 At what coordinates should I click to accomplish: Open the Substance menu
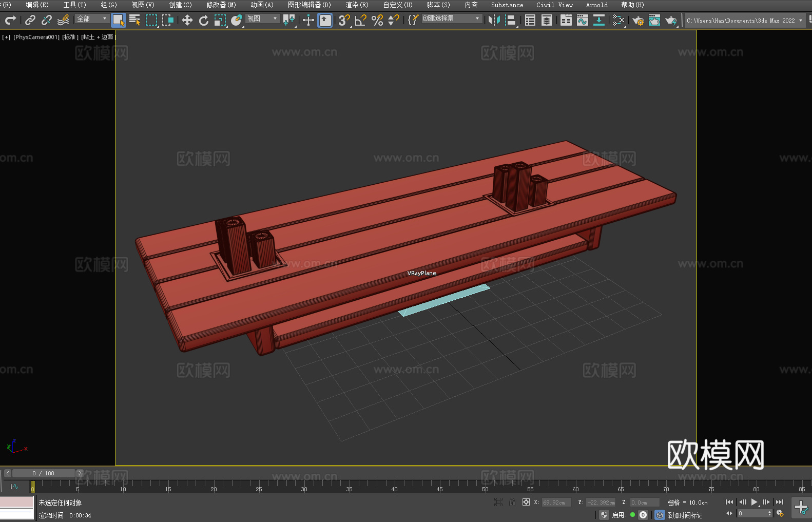(507, 5)
